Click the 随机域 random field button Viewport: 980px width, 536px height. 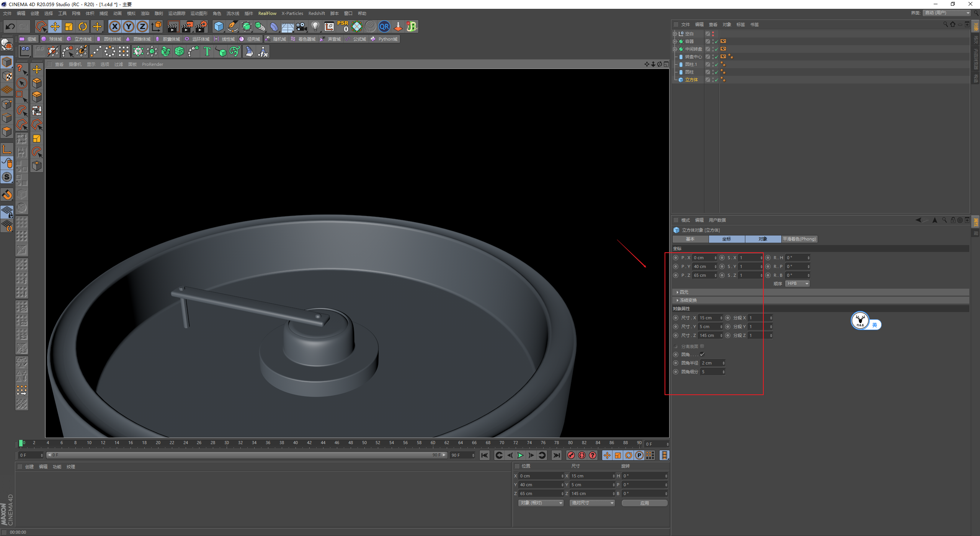[276, 39]
